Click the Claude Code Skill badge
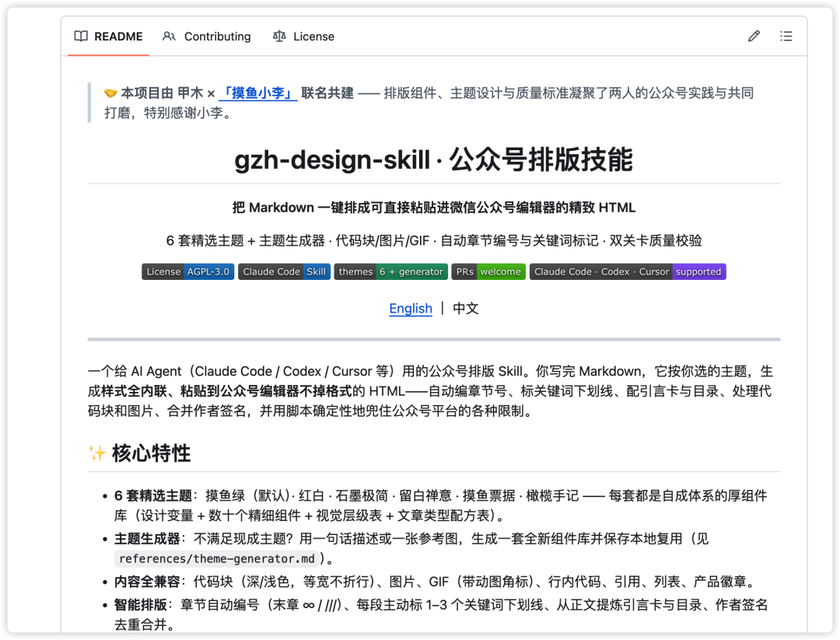Viewport: 840px width, 640px height. 285,271
